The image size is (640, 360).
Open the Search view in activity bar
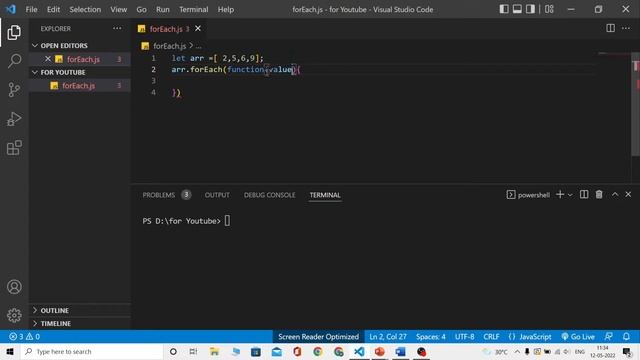coord(14,61)
